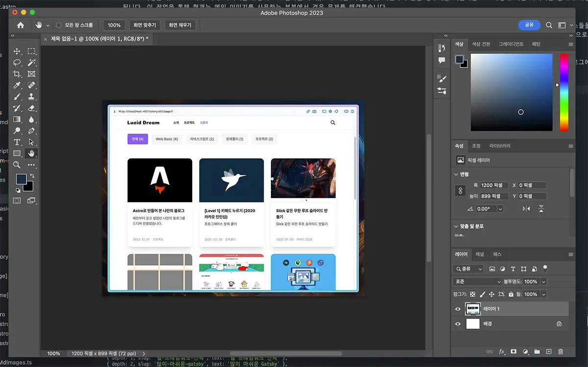This screenshot has width=588, height=367.
Task: Select the Magic Wand tool
Action: point(31,63)
